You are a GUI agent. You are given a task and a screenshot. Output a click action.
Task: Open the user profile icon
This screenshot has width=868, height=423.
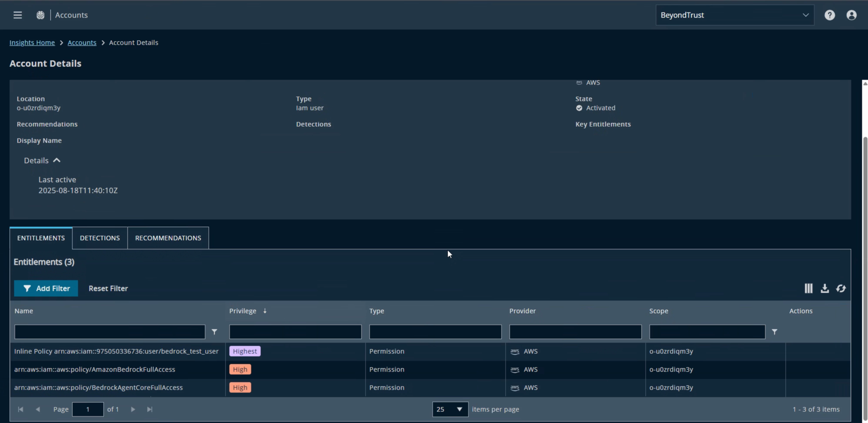(x=851, y=15)
